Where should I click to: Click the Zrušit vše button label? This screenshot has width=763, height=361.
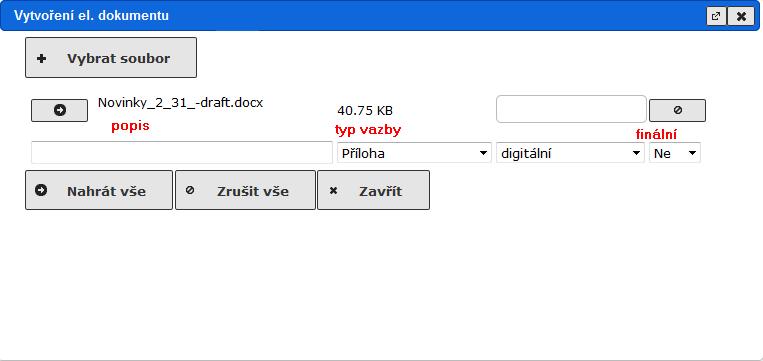(x=253, y=191)
